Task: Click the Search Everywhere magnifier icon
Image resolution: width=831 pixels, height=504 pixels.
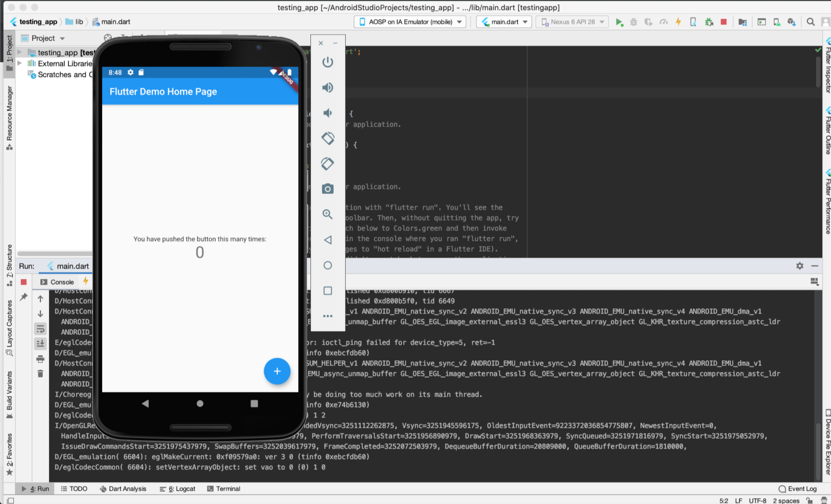Action: click(810, 22)
